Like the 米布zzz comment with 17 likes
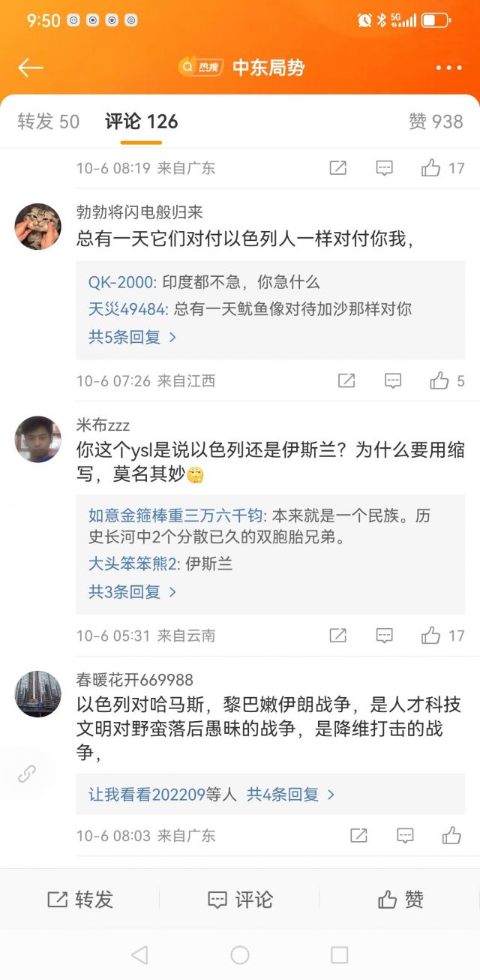 (431, 636)
